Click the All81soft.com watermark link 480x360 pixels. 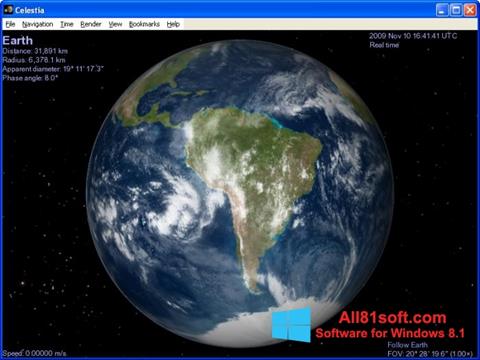point(392,318)
